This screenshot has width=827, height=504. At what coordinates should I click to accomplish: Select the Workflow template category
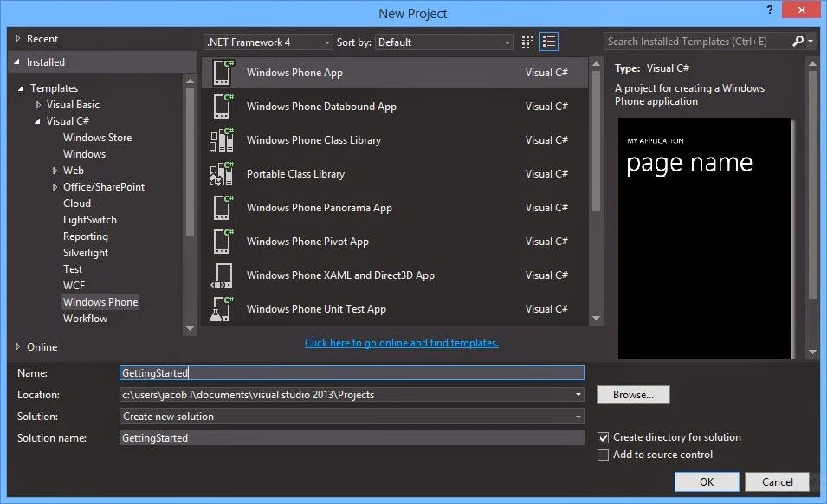(85, 319)
